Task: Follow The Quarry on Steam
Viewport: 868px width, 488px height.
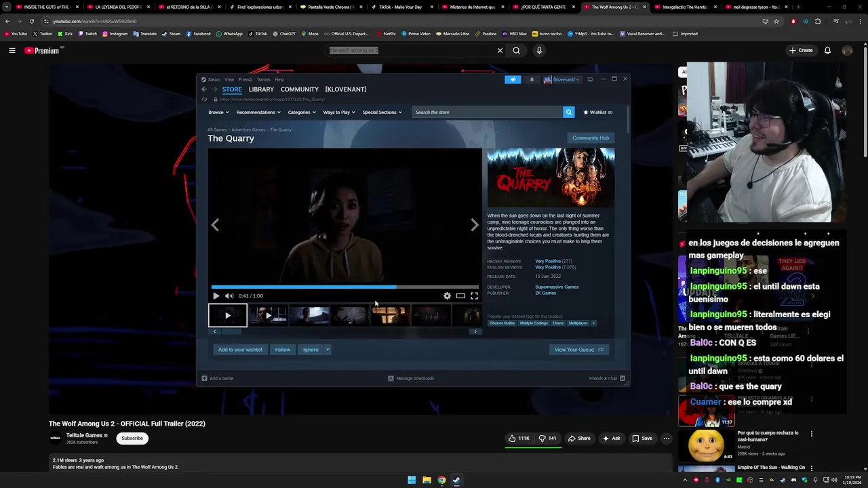Action: 283,350
